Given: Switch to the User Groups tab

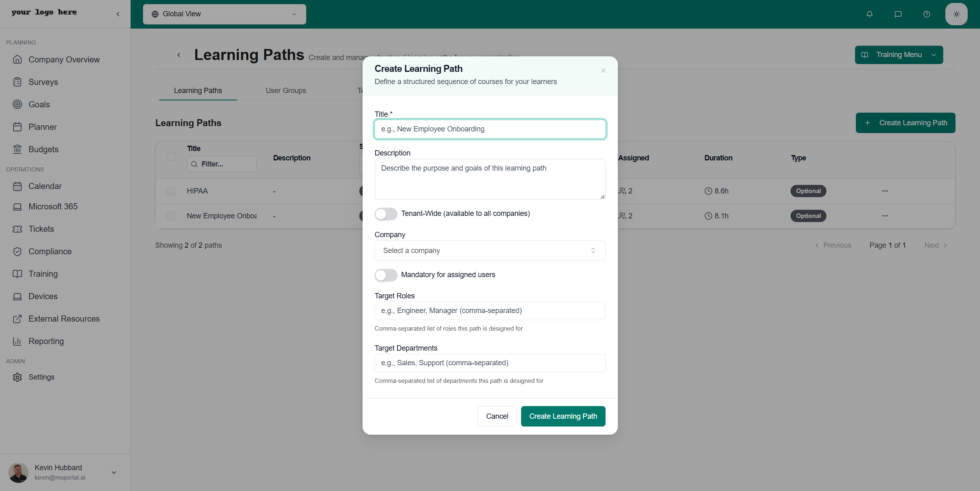Looking at the screenshot, I should point(285,90).
